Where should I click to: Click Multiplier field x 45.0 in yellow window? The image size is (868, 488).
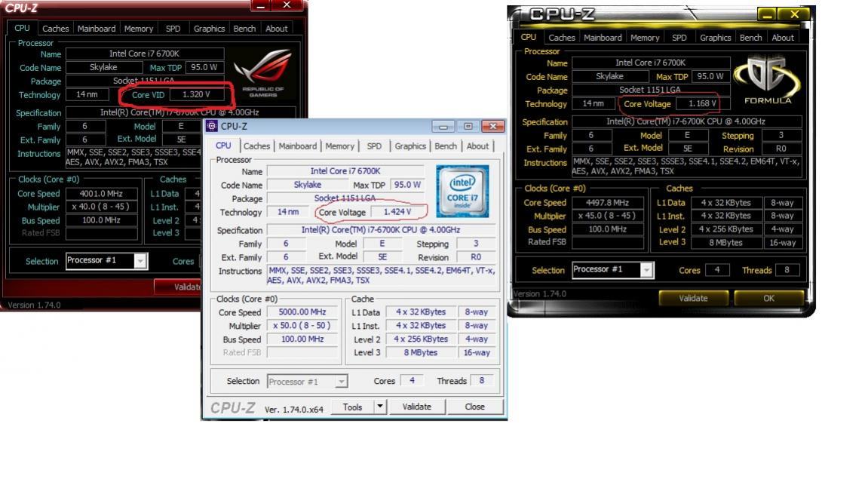tap(607, 216)
